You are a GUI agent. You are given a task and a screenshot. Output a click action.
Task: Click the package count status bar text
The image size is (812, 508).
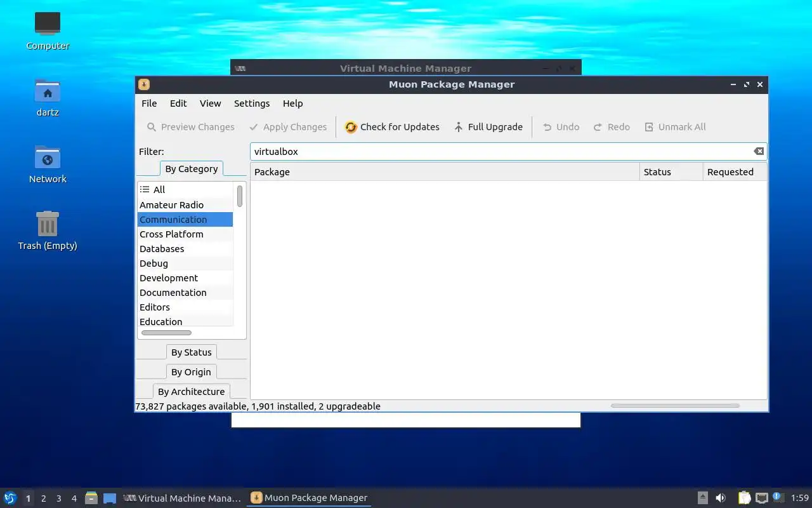pyautogui.click(x=258, y=406)
